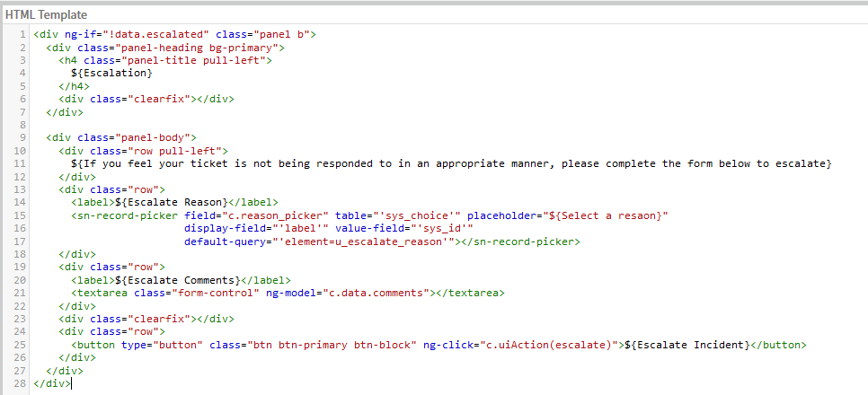Click gutter line number 28
Screen dimensions: 868x395
click(x=20, y=383)
